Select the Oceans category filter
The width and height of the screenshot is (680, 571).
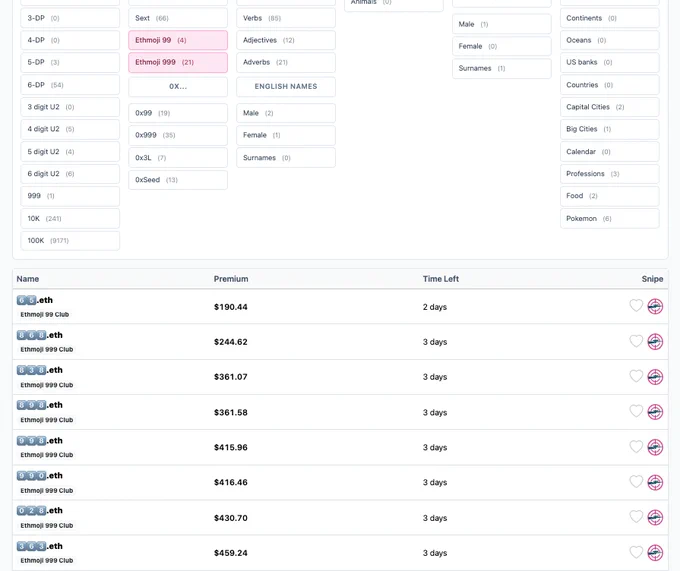pos(610,40)
